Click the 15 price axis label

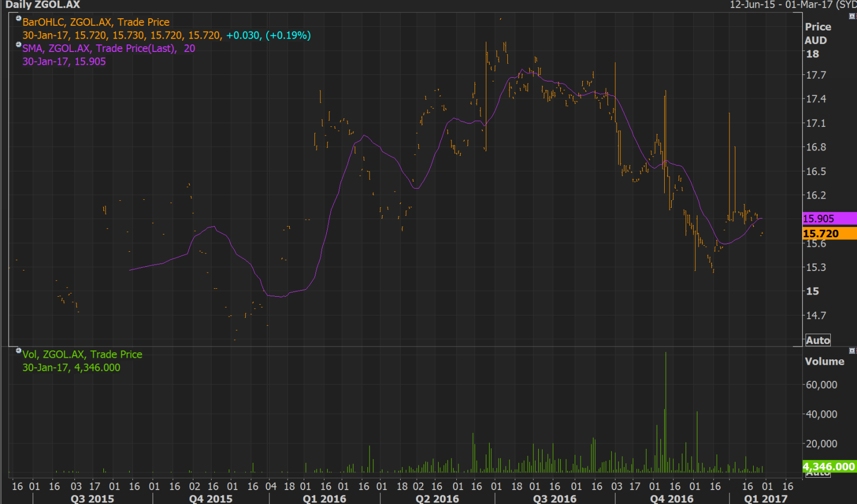point(813,291)
